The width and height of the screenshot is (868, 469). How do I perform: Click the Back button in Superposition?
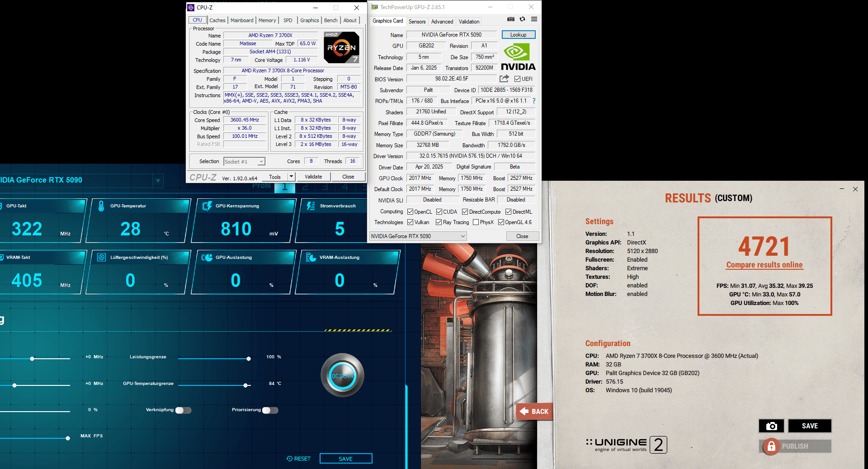pyautogui.click(x=534, y=411)
